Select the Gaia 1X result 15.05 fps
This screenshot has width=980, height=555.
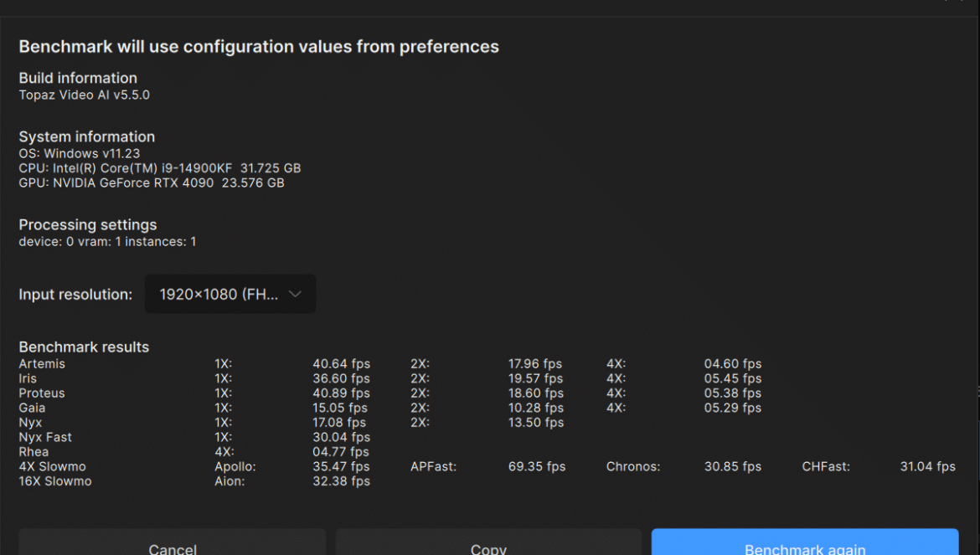click(x=340, y=409)
